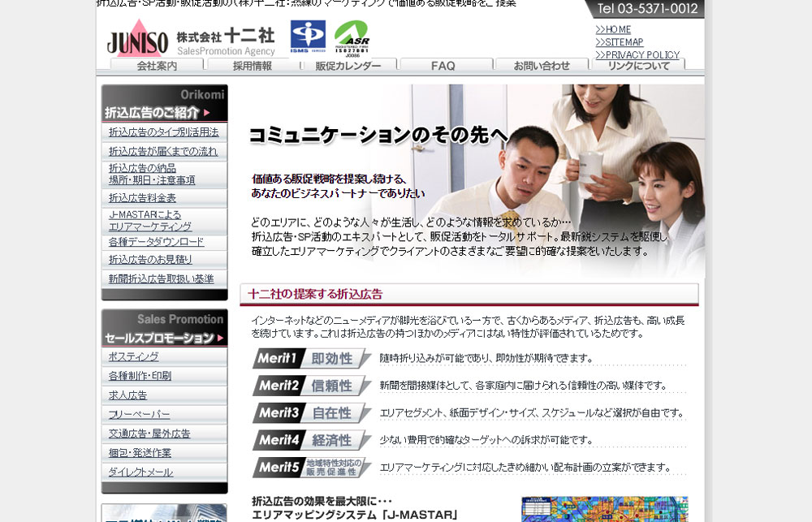This screenshot has height=522, width=812.
Task: Open the 会社案内 navigation tab
Action: pos(157,66)
